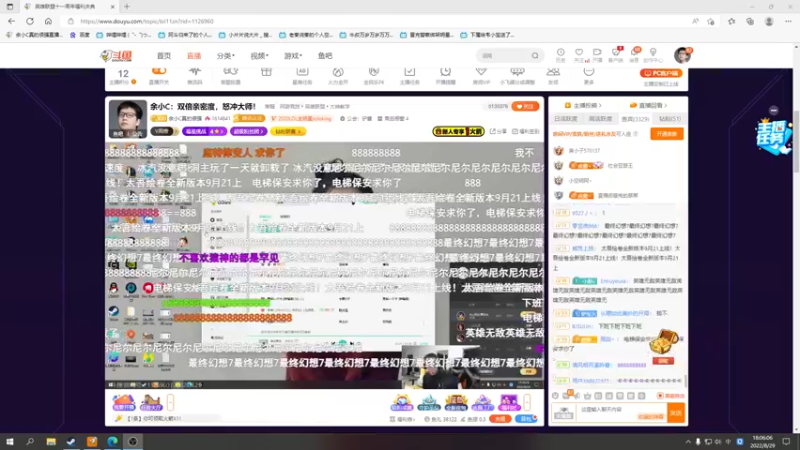Open 鱼吧 in the top navigation
The width and height of the screenshot is (800, 450).
(325, 56)
